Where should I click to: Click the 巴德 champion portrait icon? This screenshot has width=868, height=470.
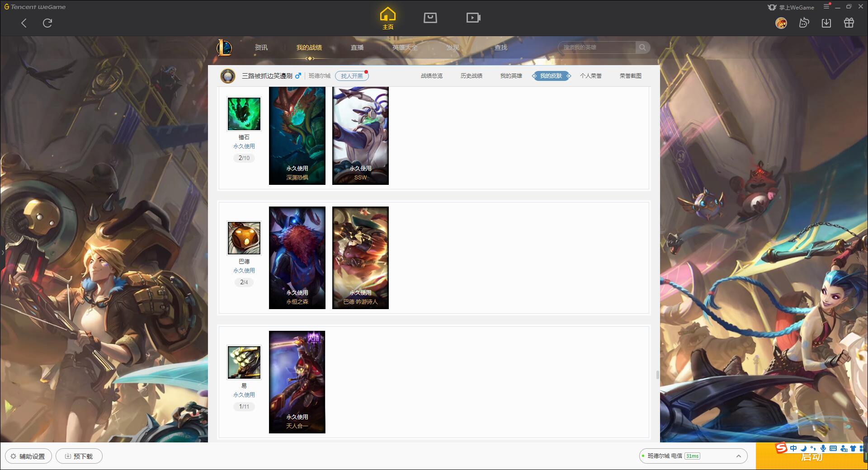[x=244, y=238]
